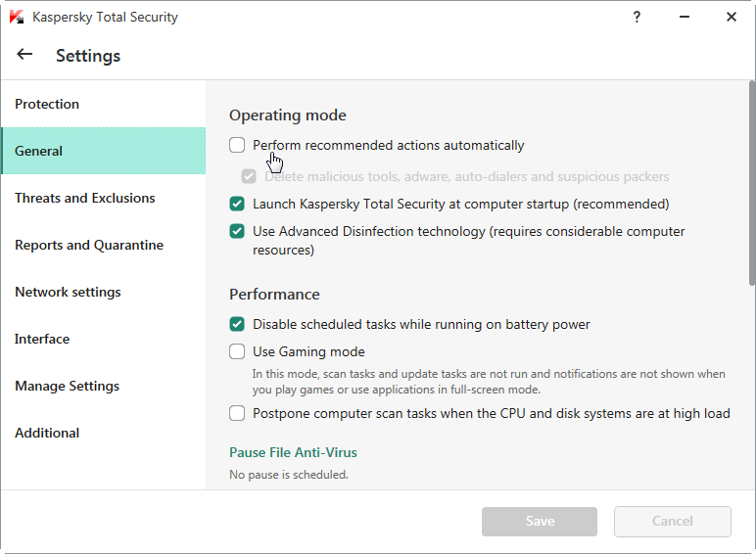Open Network settings section
756x554 pixels.
(68, 293)
